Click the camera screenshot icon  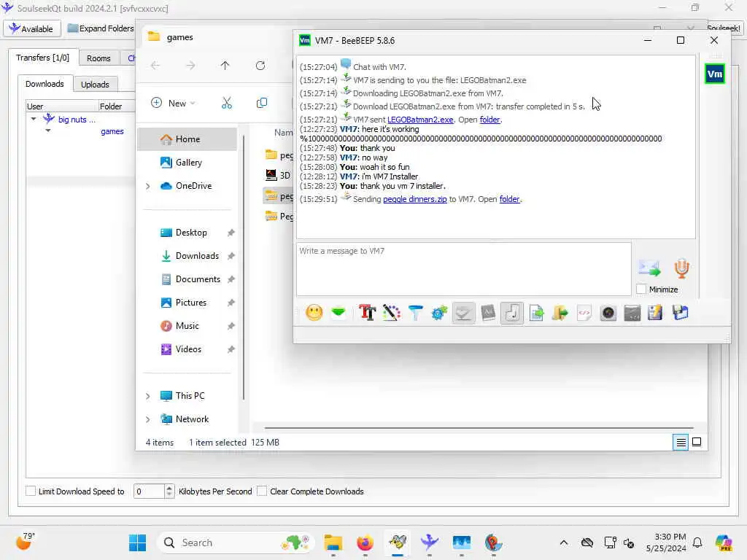pos(608,313)
